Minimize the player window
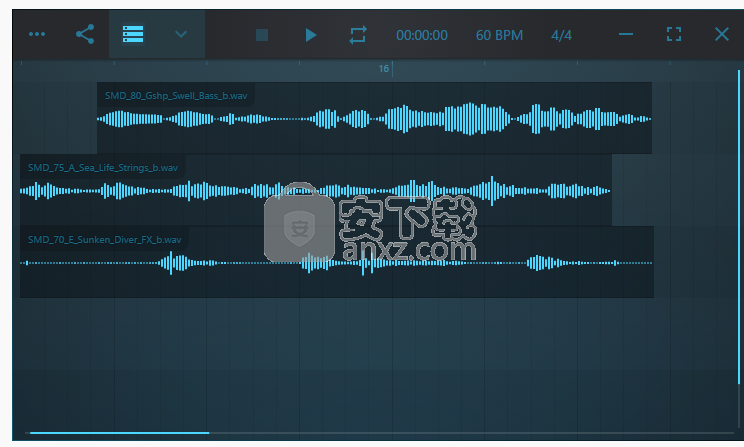Screen dimensions: 744x447 pyautogui.click(x=626, y=34)
